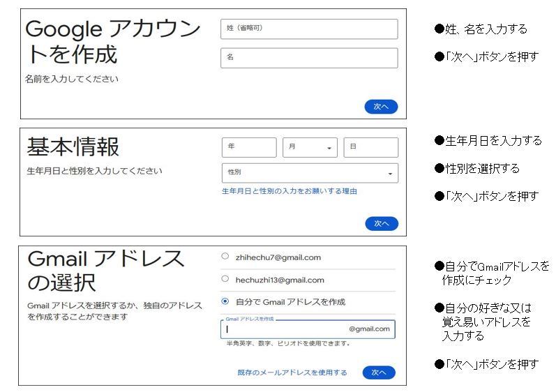Open the 月 month dropdown

[x=309, y=148]
